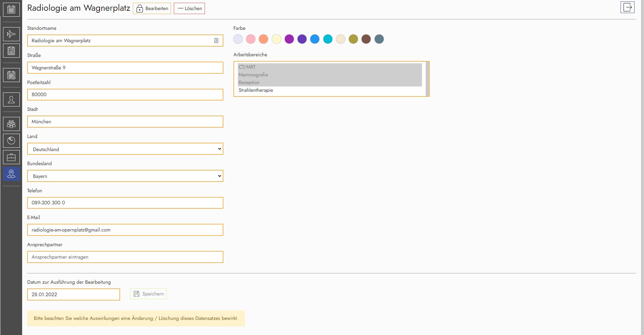Click the logout icon at top right
Screen dimensions: 644x335
click(627, 7)
